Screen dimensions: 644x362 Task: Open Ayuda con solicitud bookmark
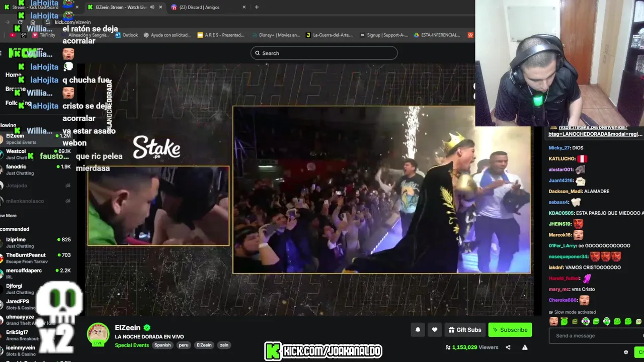[167, 35]
